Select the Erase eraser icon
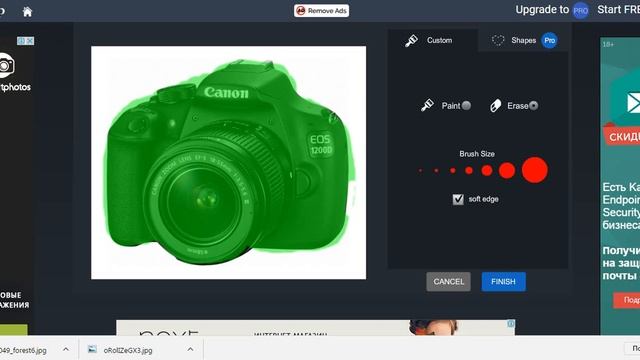The width and height of the screenshot is (640, 360). pyautogui.click(x=495, y=105)
